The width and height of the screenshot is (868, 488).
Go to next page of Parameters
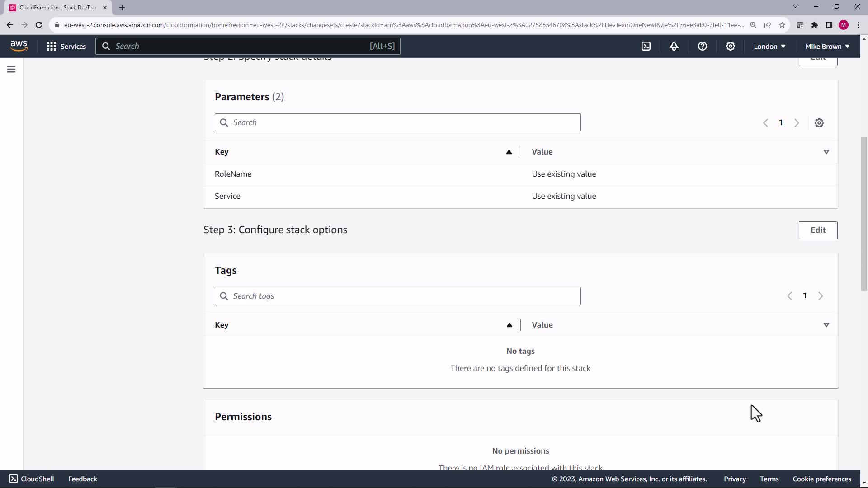(x=797, y=123)
